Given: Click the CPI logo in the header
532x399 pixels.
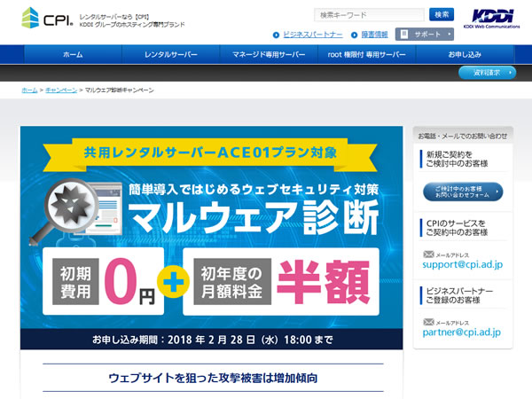Looking at the screenshot, I should tap(47, 19).
